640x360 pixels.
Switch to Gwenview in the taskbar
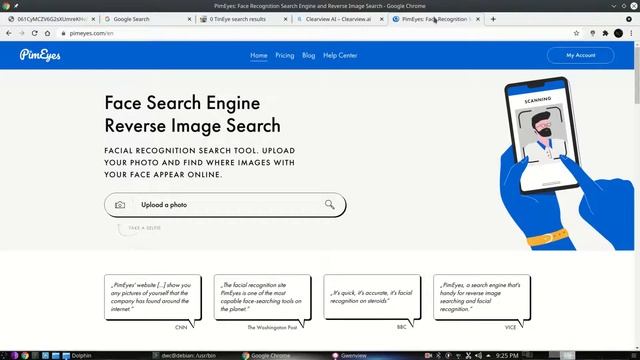click(x=349, y=356)
